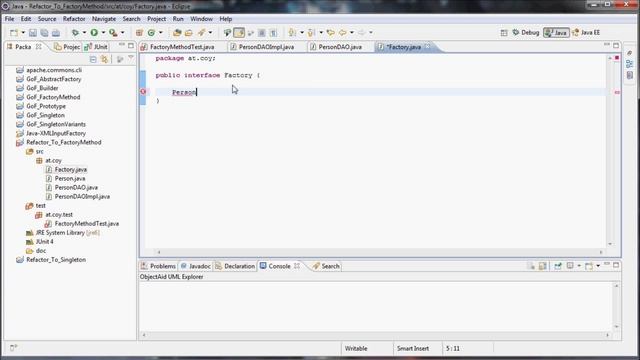Switch to the Debug perspective
This screenshot has height=360, width=640.
(x=526, y=33)
